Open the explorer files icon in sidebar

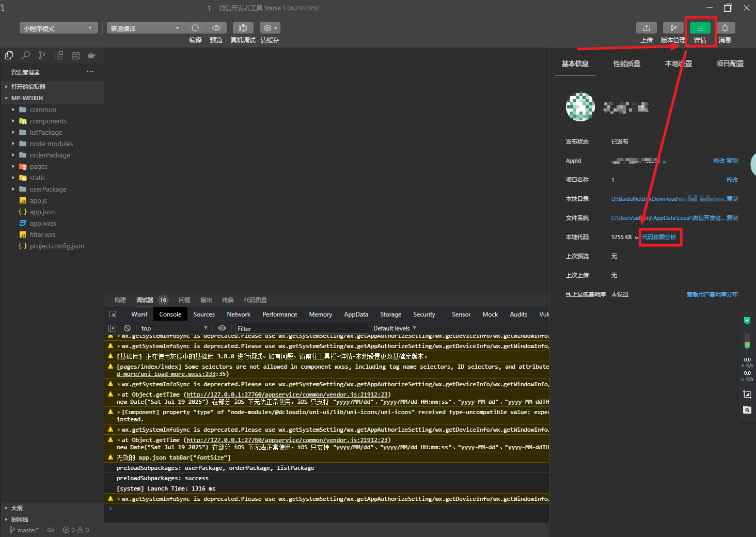[9, 55]
